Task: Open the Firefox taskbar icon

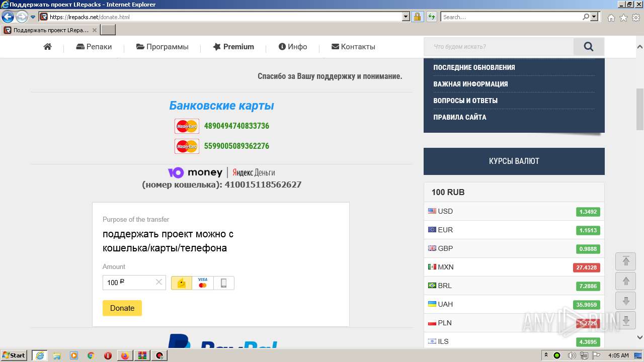Action: [125, 355]
